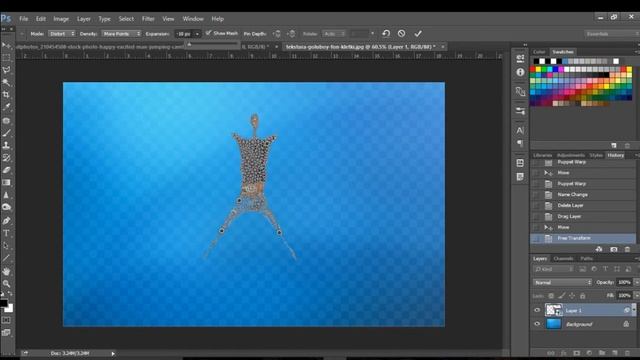Cancel the Puppet Warp operation

coord(402,33)
